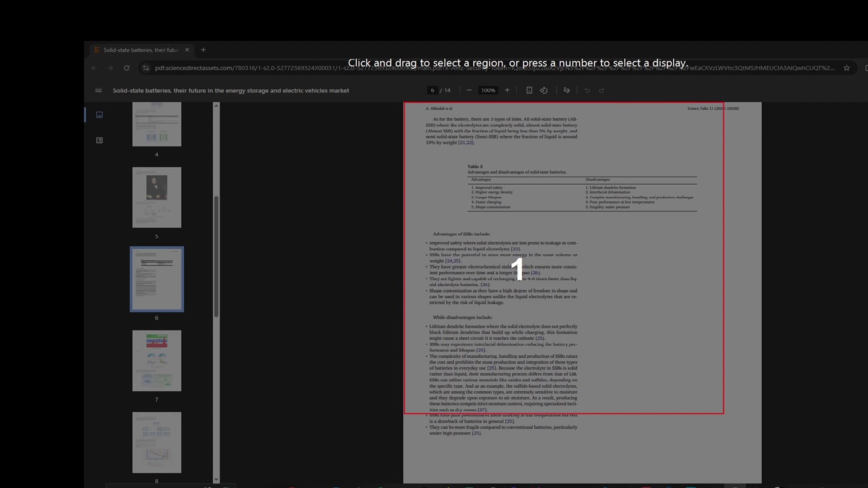Reload the PDF page
The height and width of the screenshot is (488, 868).
point(127,68)
